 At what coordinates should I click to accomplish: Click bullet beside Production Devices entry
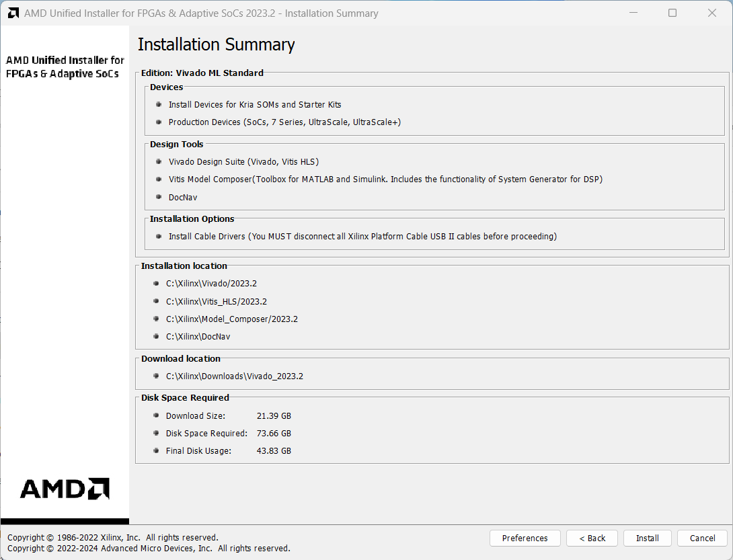coord(159,122)
